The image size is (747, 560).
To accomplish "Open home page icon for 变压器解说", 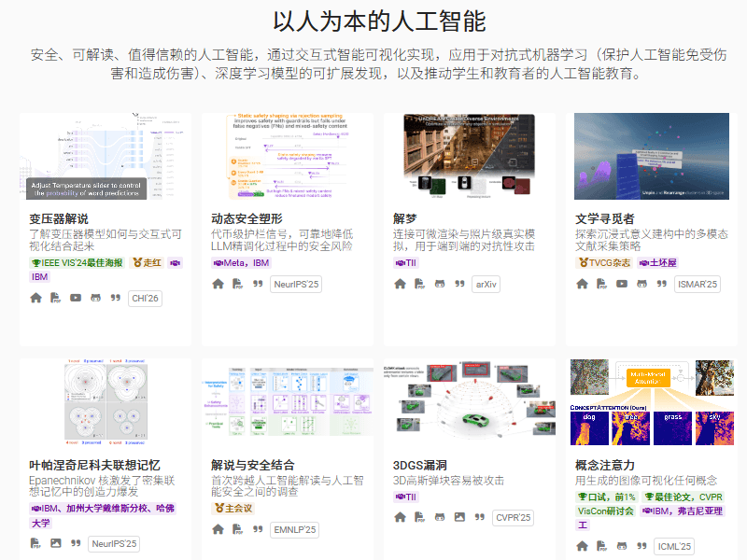I will click(35, 298).
